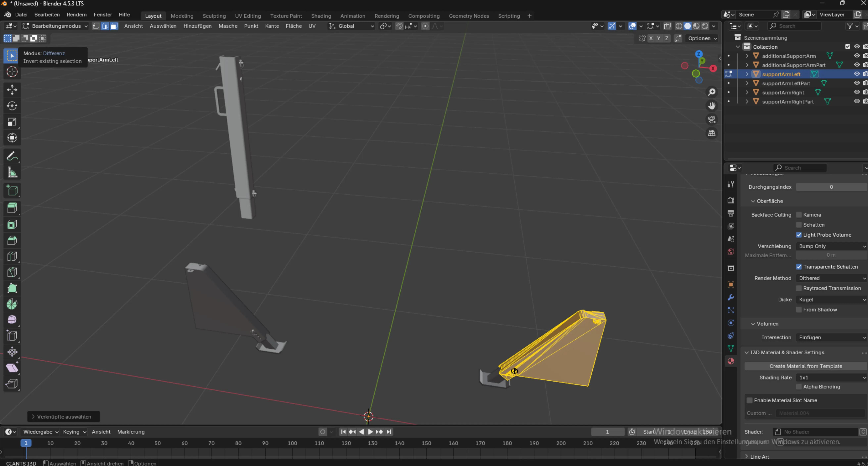This screenshot has width=868, height=466.
Task: Select the Transform tool
Action: click(x=12, y=138)
